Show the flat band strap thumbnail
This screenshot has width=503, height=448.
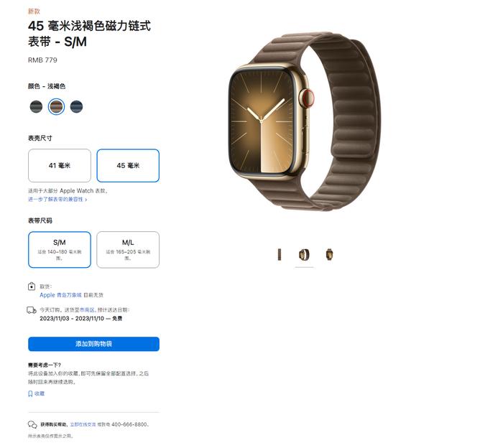click(280, 255)
